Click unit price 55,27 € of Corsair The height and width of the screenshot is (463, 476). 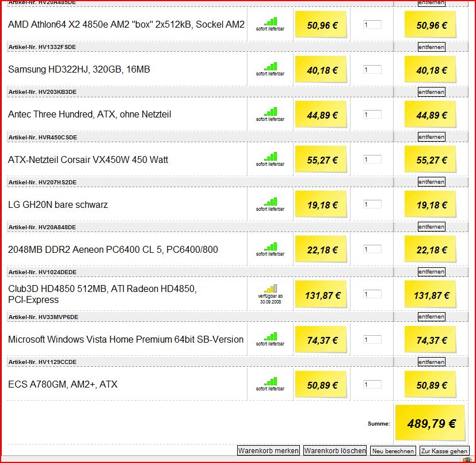click(321, 160)
